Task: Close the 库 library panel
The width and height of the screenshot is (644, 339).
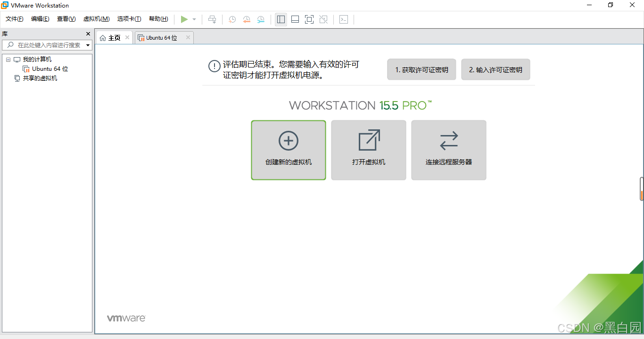Action: tap(88, 34)
